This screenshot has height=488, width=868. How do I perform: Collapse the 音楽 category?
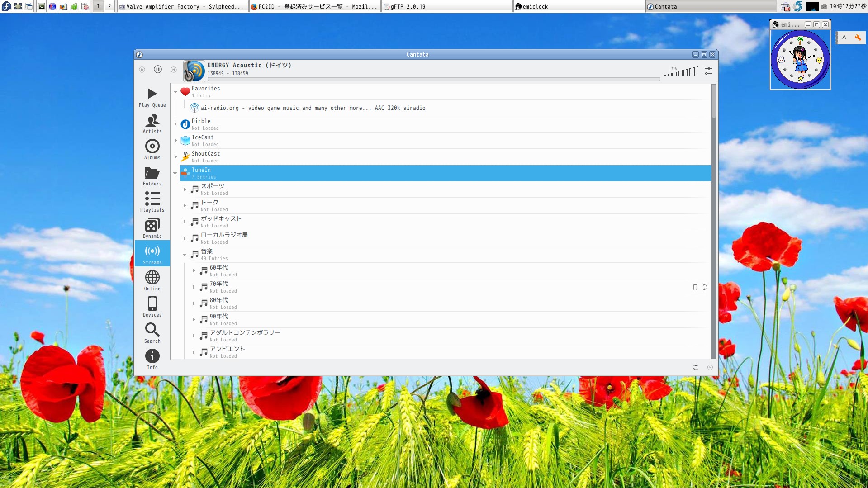(x=185, y=255)
